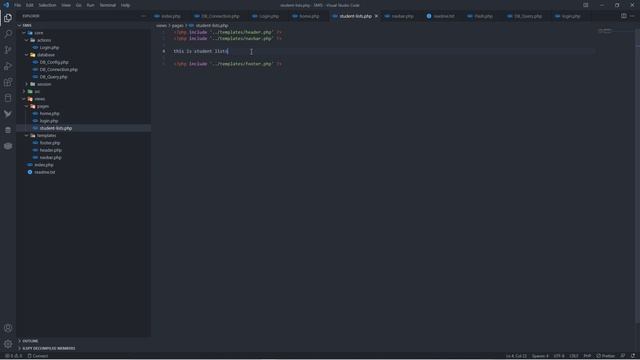Click the UTF-8 encoding selector

point(559,356)
